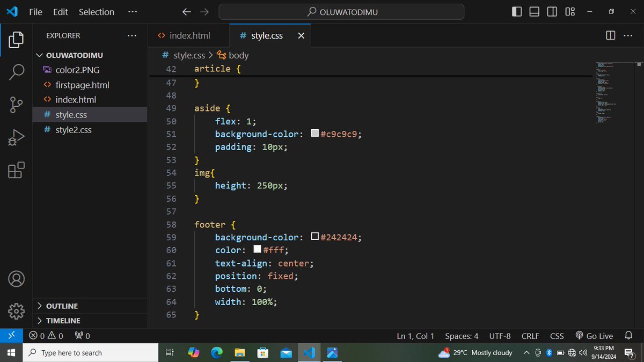Open the Run and Debug view
This screenshot has width=644, height=362.
click(16, 138)
